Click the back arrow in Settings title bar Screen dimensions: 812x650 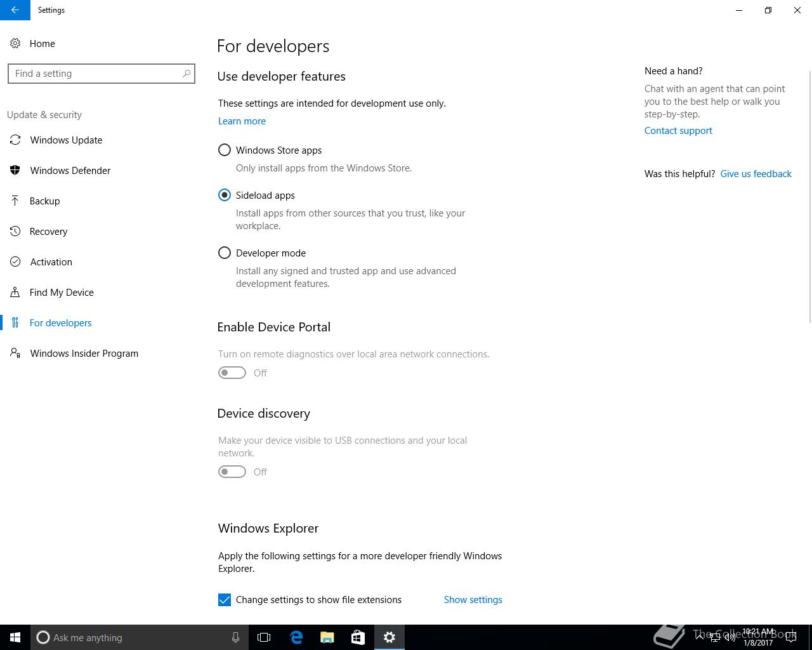coord(15,10)
